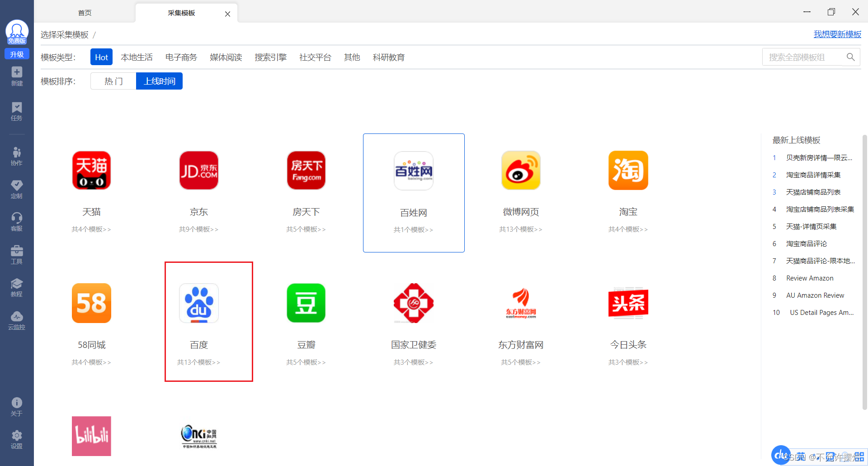Open Review Amazon in latest list
This screenshot has width=868, height=466.
coord(810,278)
